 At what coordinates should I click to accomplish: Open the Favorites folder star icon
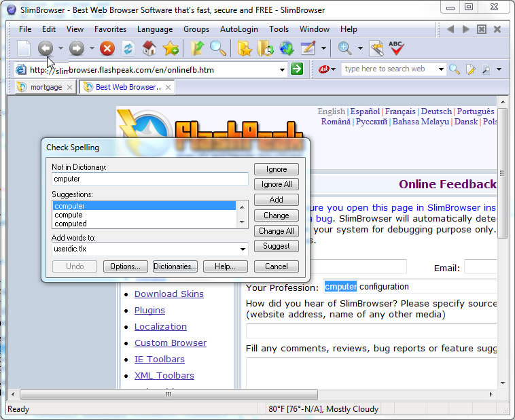click(x=245, y=48)
